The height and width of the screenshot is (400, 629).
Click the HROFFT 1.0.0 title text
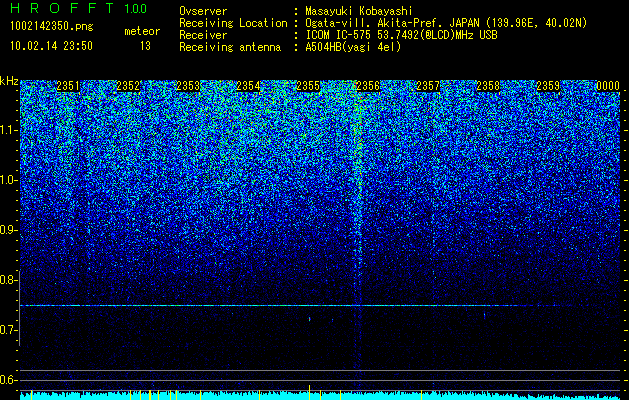(x=79, y=8)
